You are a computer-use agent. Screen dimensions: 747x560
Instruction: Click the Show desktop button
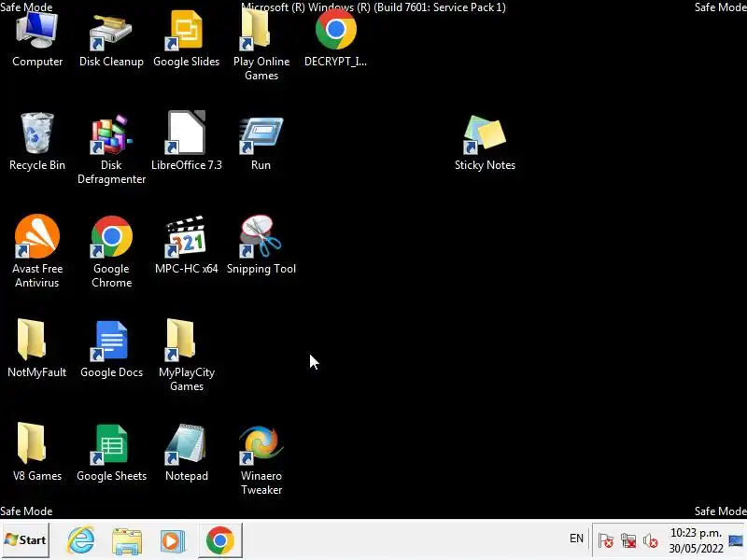[x=736, y=540]
